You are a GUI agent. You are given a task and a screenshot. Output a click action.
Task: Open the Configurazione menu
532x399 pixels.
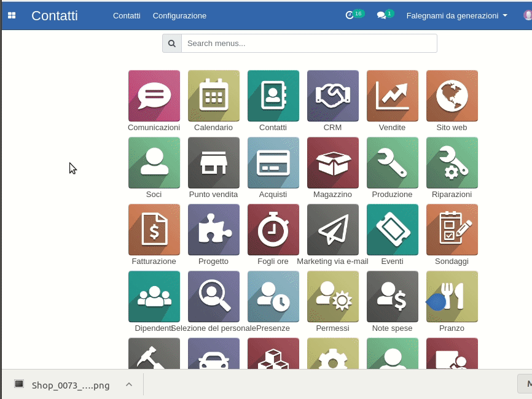(x=179, y=16)
